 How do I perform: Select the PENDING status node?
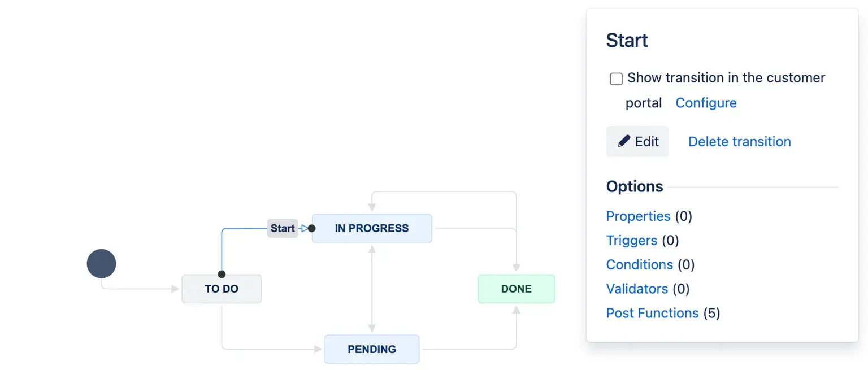(372, 349)
